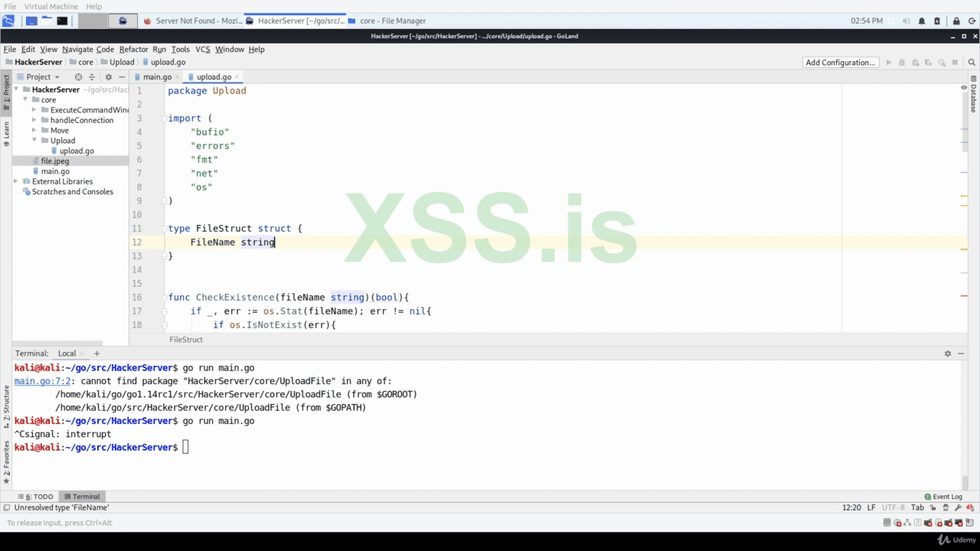Screen dimensions: 980x551
Task: Open Terminal panel settings gear
Action: coord(947,354)
